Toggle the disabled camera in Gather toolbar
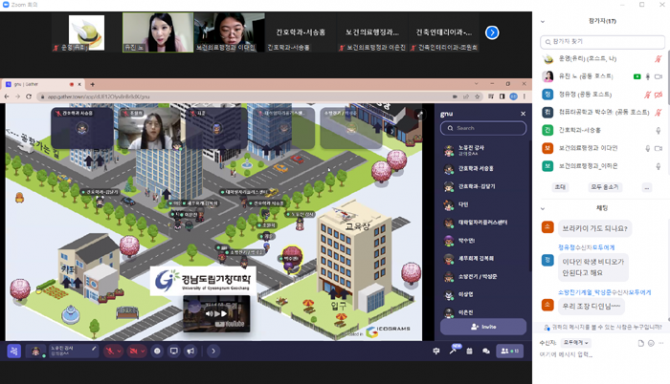This screenshot has width=670, height=384. 134,351
